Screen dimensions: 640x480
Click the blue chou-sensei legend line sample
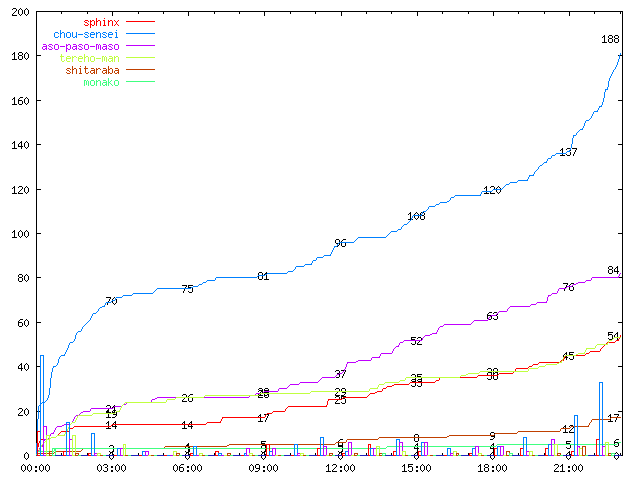click(140, 34)
